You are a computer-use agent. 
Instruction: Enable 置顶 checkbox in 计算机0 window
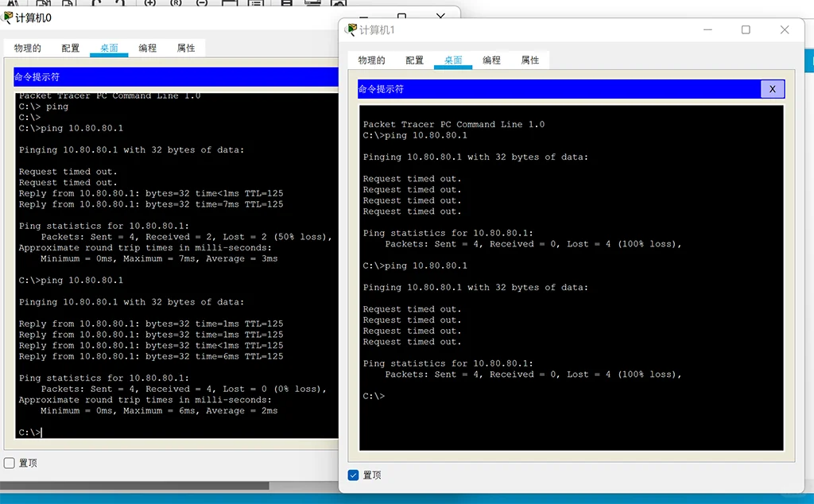coord(10,463)
